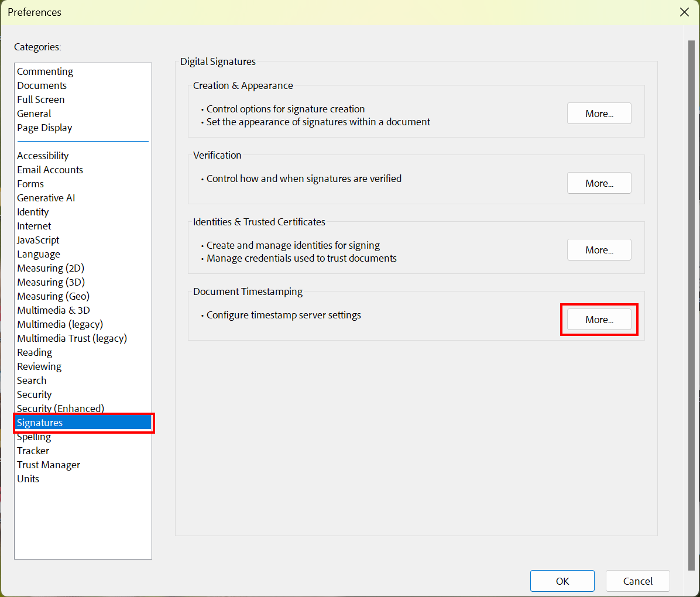This screenshot has width=700, height=597.
Task: Open More for Identities & Trusted Certificates
Action: point(599,249)
